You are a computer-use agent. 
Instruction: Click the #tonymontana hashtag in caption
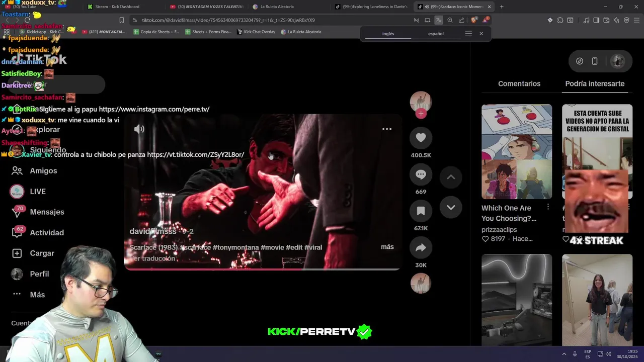click(x=235, y=247)
